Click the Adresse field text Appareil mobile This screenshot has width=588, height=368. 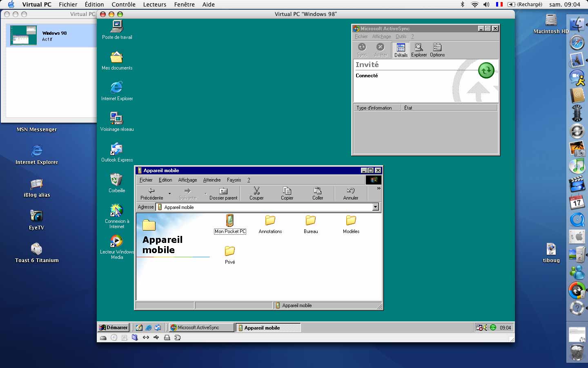click(x=179, y=207)
